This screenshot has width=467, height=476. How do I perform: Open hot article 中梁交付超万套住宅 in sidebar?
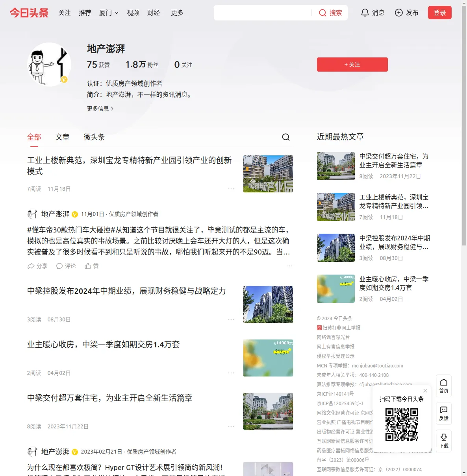point(394,161)
